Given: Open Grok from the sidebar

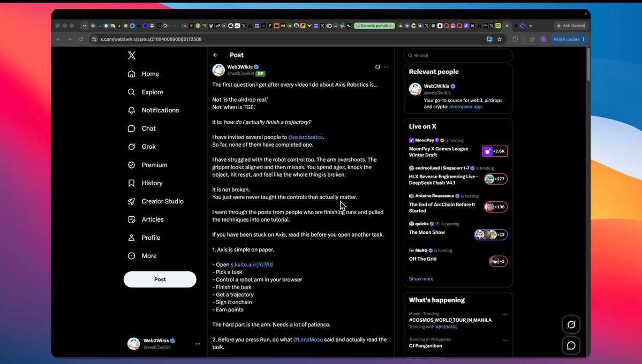Looking at the screenshot, I should 142,147.
